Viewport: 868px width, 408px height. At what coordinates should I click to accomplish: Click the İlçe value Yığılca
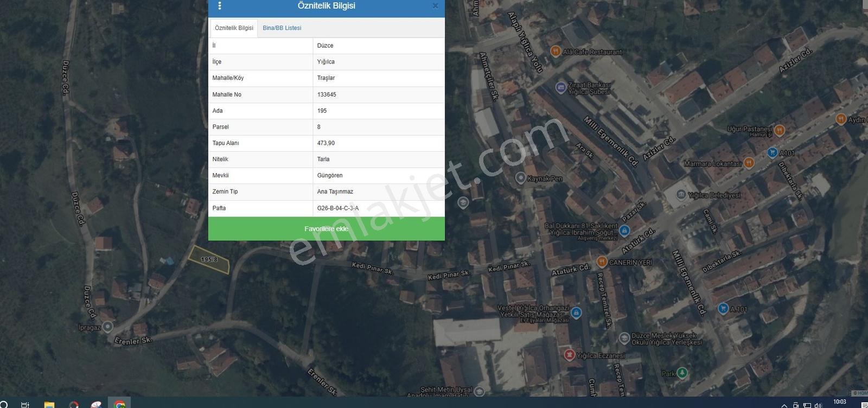(x=326, y=62)
